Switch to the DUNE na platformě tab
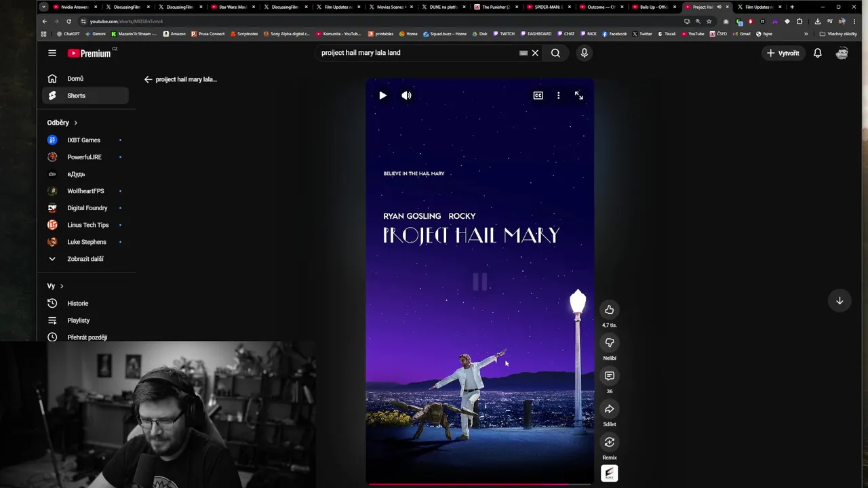The image size is (868, 488). [443, 7]
